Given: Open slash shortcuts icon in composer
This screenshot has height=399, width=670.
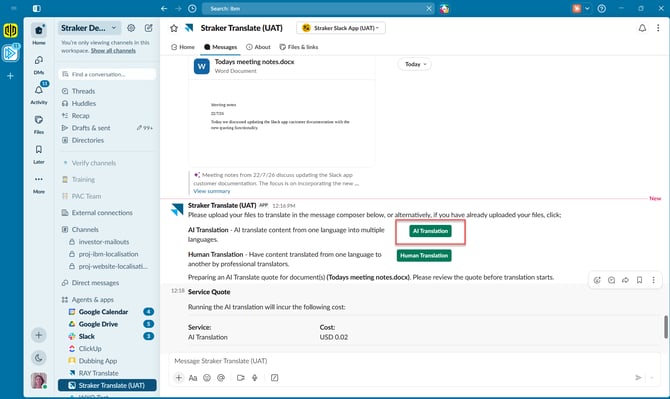Looking at the screenshot, I should pos(274,378).
